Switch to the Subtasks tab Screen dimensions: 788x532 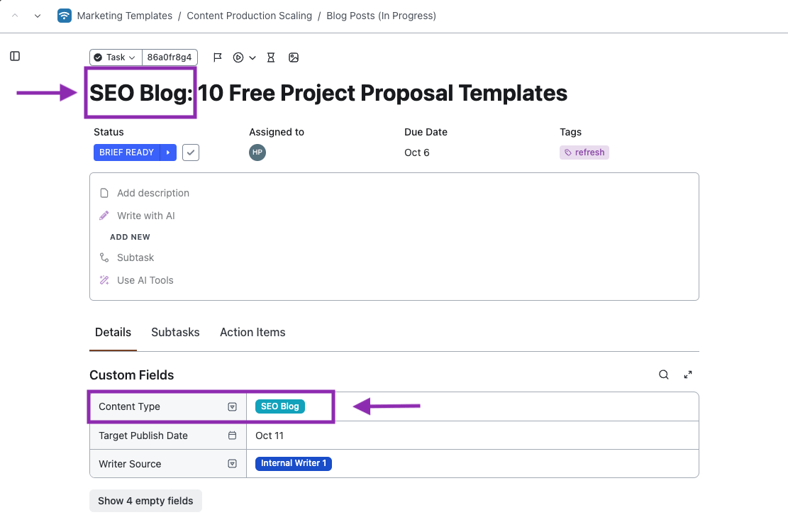tap(175, 332)
